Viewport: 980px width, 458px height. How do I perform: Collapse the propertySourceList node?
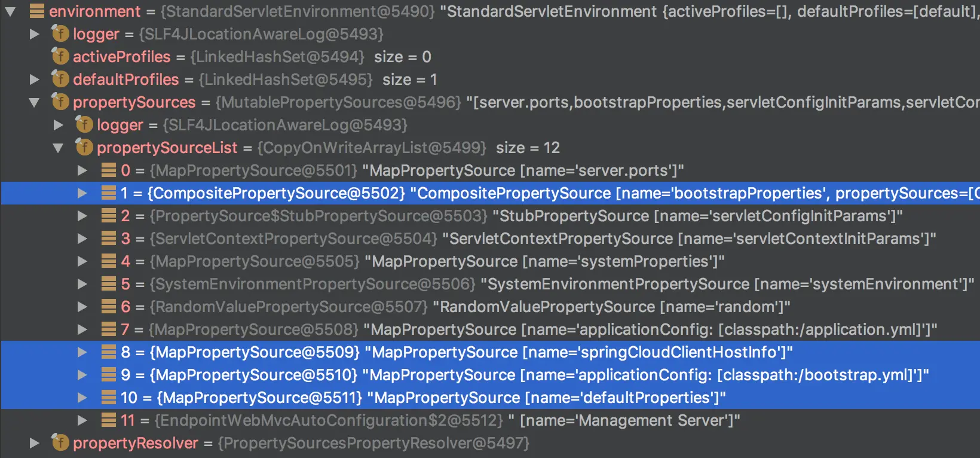tap(59, 148)
